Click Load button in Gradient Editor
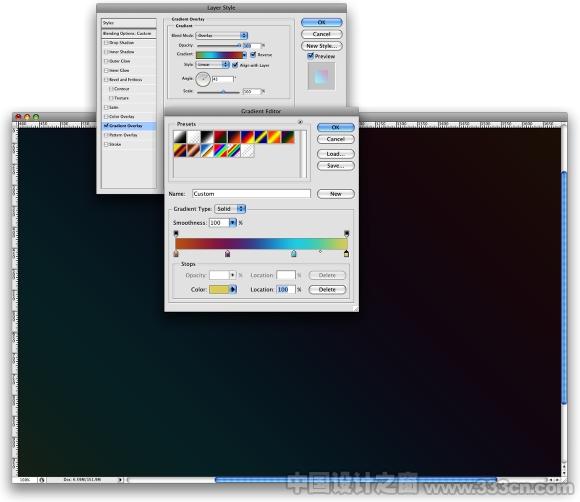The height and width of the screenshot is (502, 580). click(x=335, y=154)
